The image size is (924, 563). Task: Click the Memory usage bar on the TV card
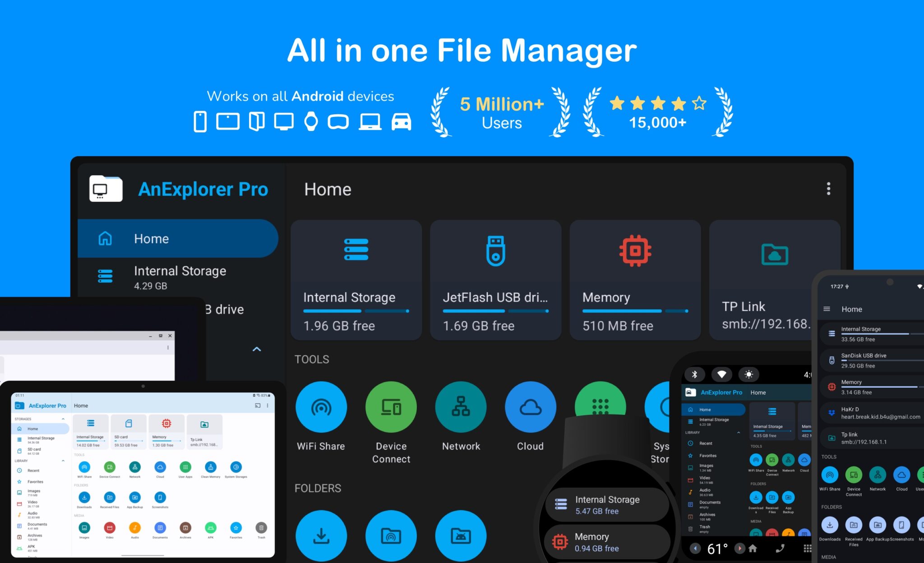635,311
